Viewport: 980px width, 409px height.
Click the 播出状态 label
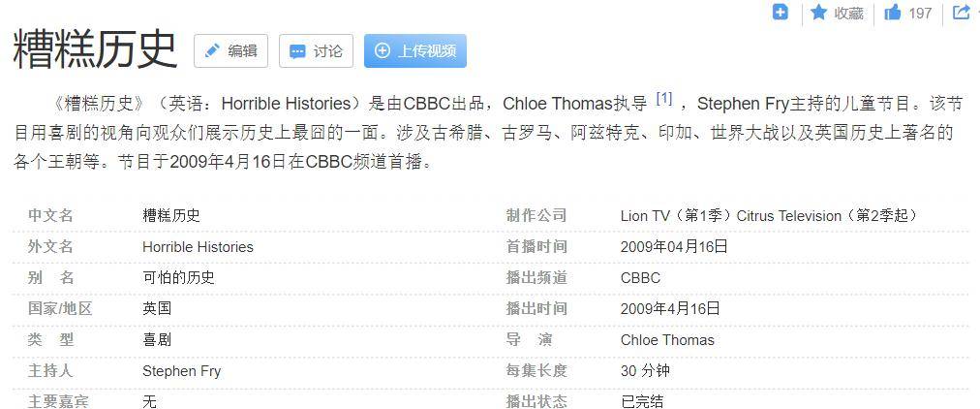(x=536, y=401)
